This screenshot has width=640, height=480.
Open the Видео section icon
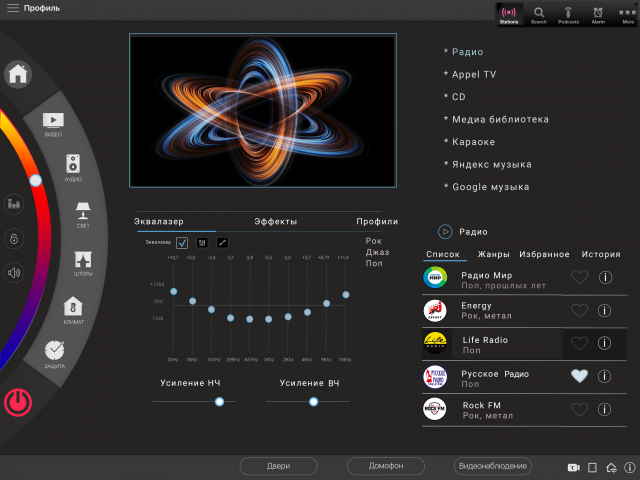pyautogui.click(x=53, y=121)
